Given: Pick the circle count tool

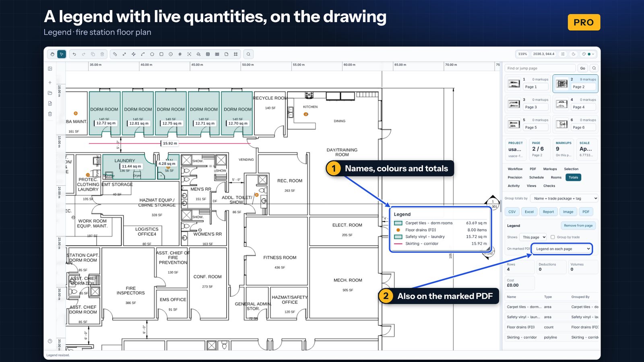Looking at the screenshot, I should [171, 54].
